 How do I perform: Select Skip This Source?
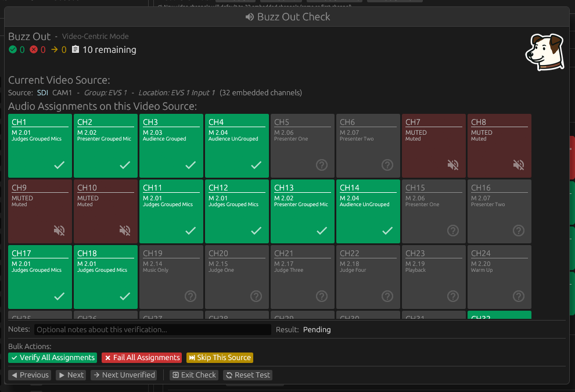pyautogui.click(x=220, y=358)
